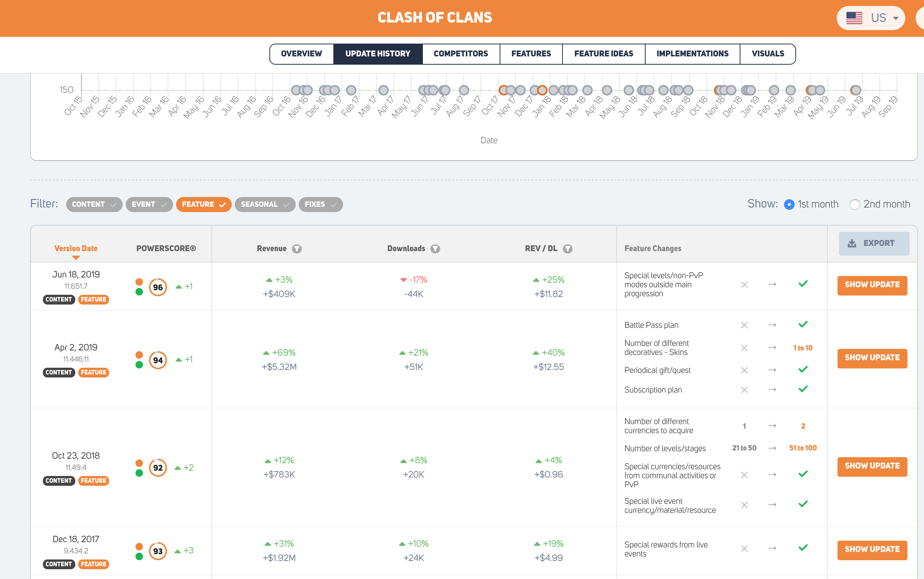Click CONTENT tag under Jun 18, 2019
Screen dimensions: 924x579
coord(59,299)
